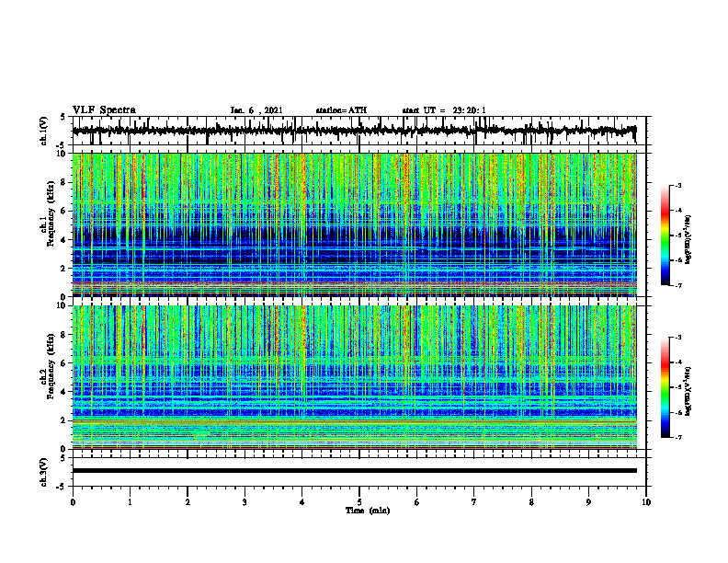Click the upper colorbar's log(PSD) label
This screenshot has width=728, height=563.
point(688,240)
